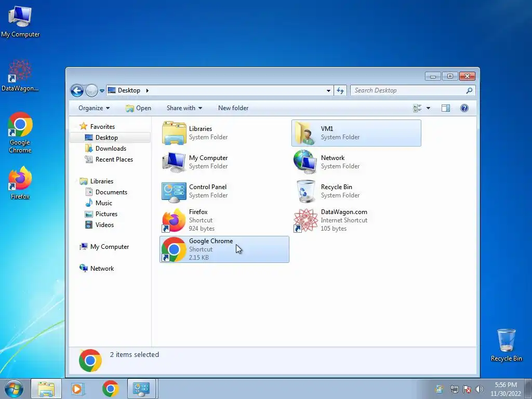The image size is (532, 399).
Task: Select the Recycle Bin icon in file list
Action: point(305,191)
